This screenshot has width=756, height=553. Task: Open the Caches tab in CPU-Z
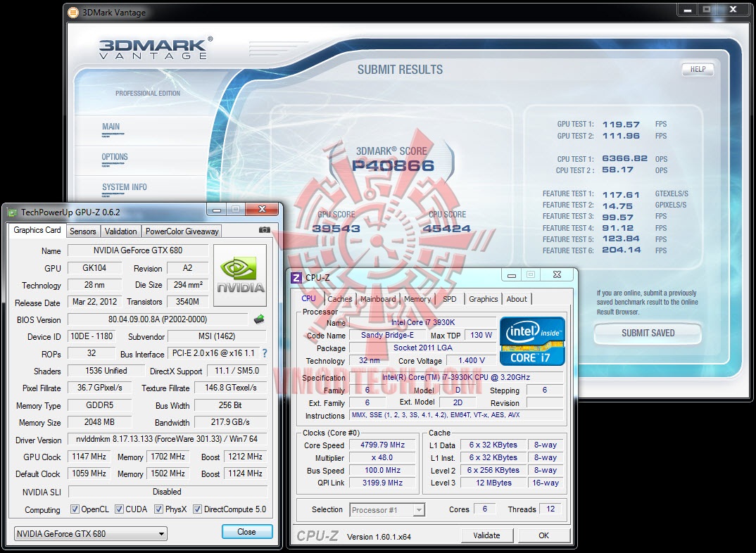[x=340, y=299]
